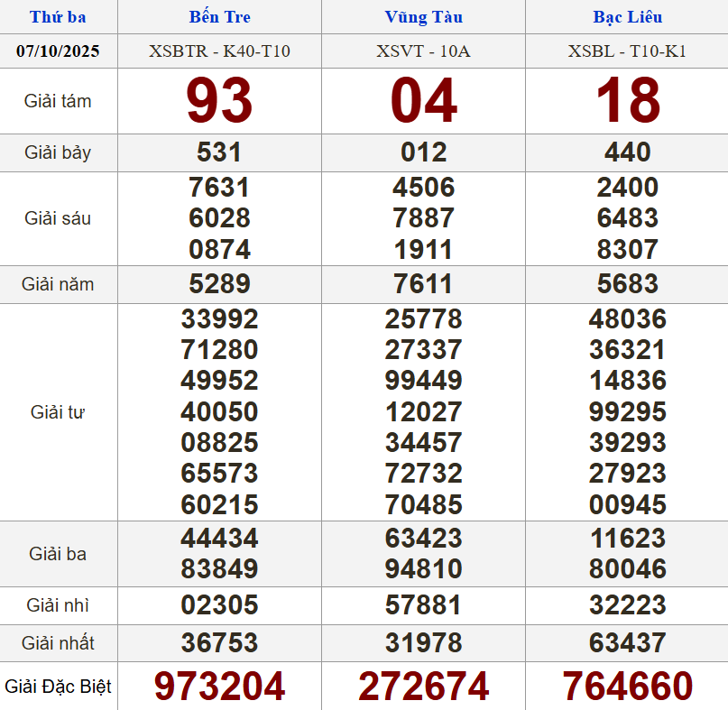The width and height of the screenshot is (728, 710).
Task: Select special prize number 764660
Action: [627, 687]
